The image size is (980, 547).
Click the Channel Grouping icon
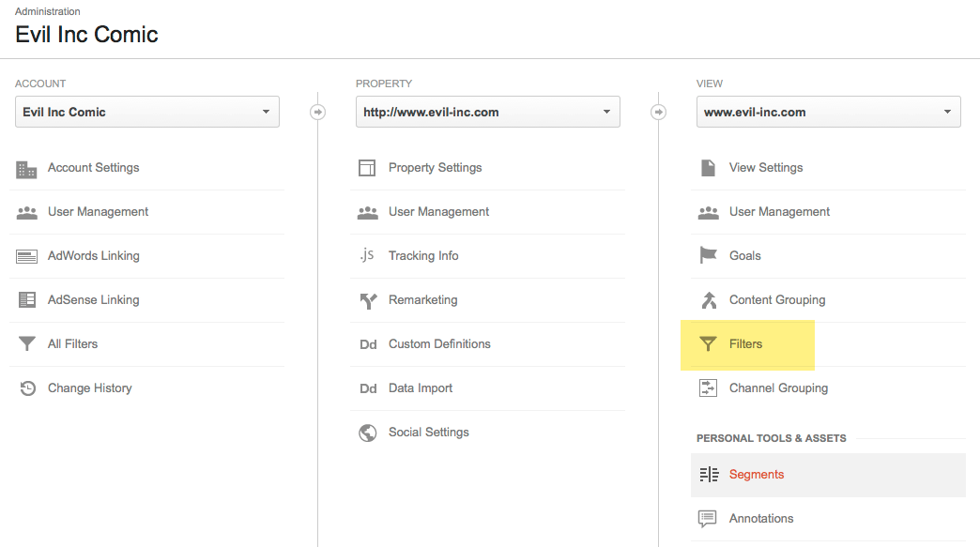(708, 388)
